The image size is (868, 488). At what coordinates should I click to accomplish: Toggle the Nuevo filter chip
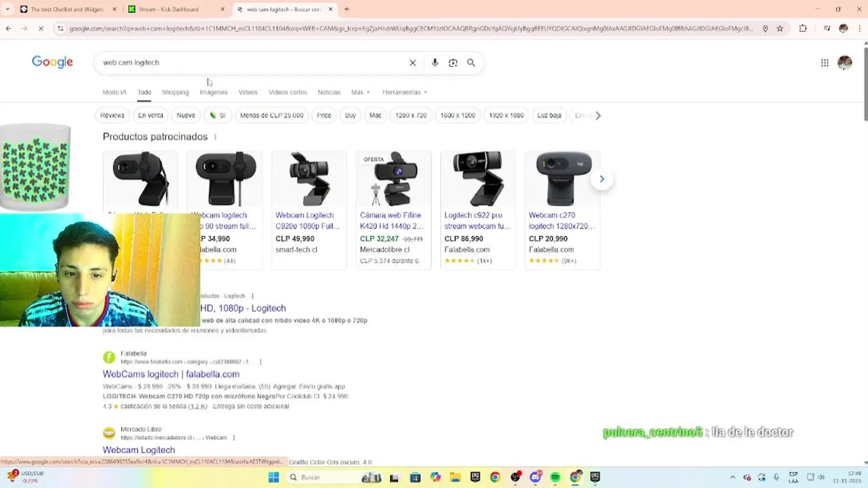tap(186, 115)
